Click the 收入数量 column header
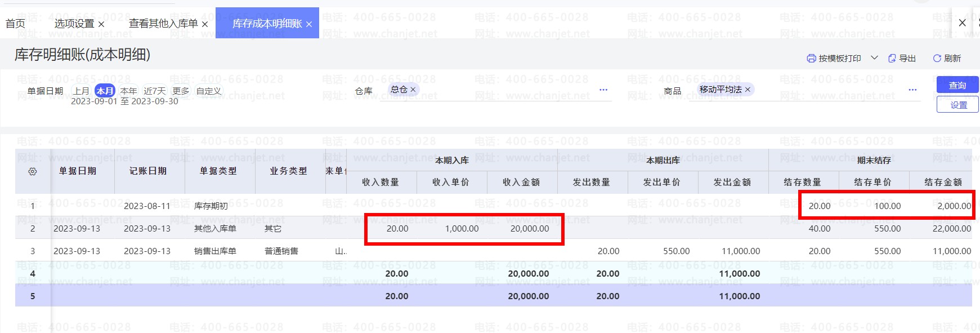The height and width of the screenshot is (333, 980). [381, 182]
